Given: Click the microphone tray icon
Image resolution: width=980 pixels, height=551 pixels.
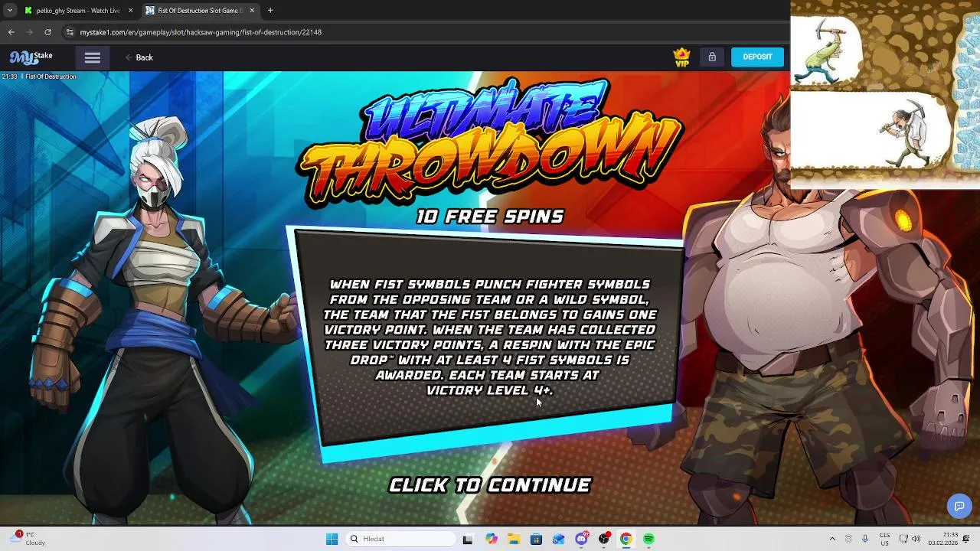Looking at the screenshot, I should click(865, 539).
